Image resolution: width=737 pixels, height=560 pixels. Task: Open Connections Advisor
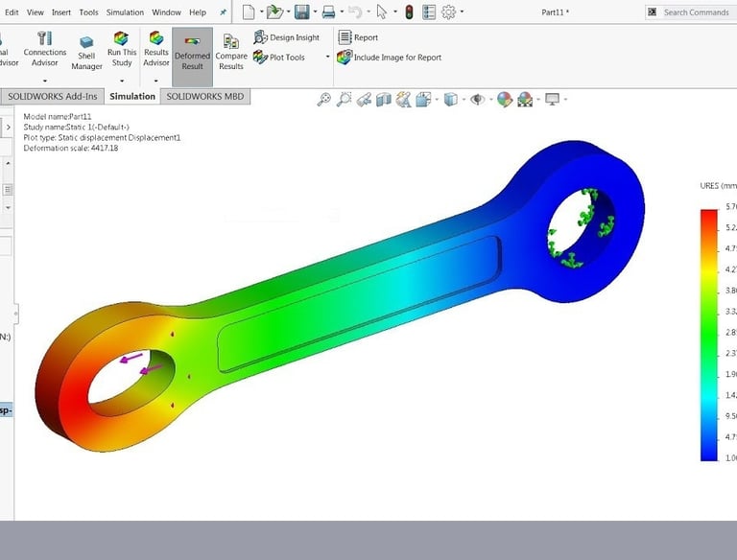click(x=45, y=49)
